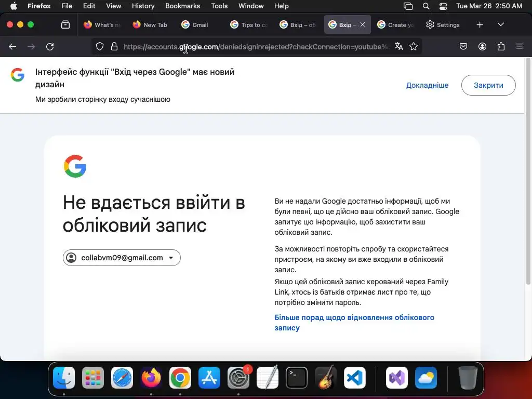Click the Google logo in the banner

pos(18,75)
